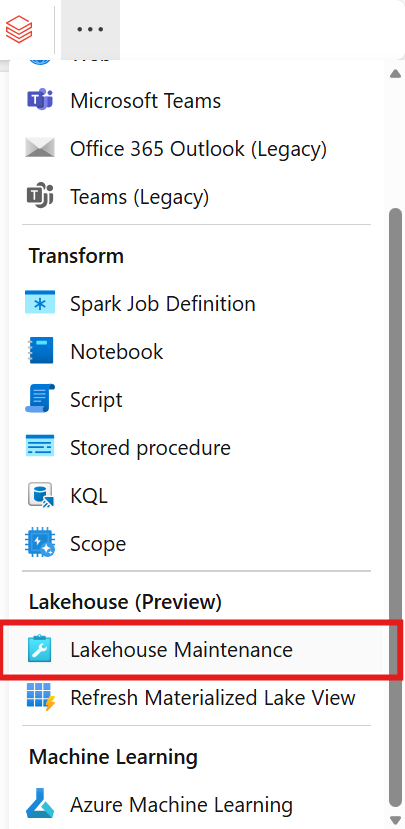Click the Stored procedure lines icon
405x829 pixels.
40,447
